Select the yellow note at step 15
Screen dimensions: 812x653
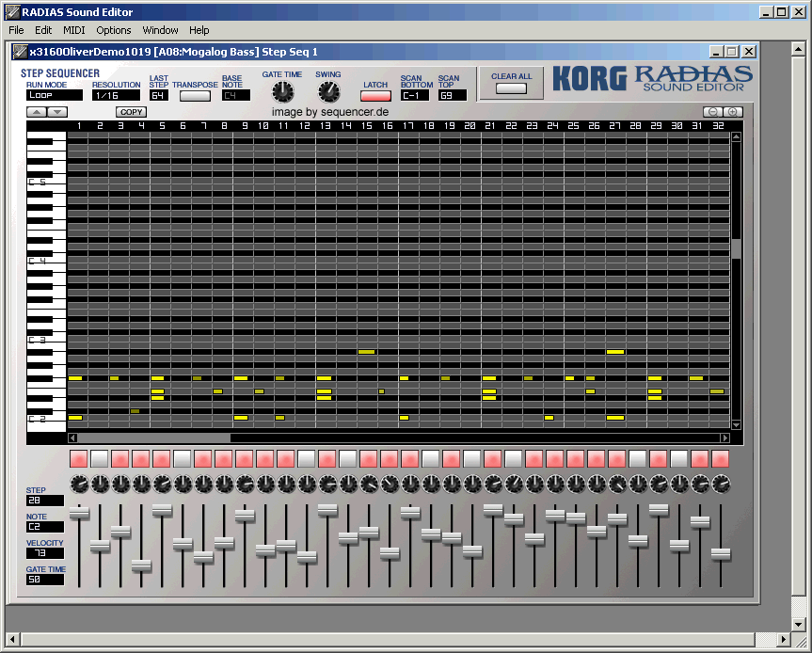click(366, 352)
